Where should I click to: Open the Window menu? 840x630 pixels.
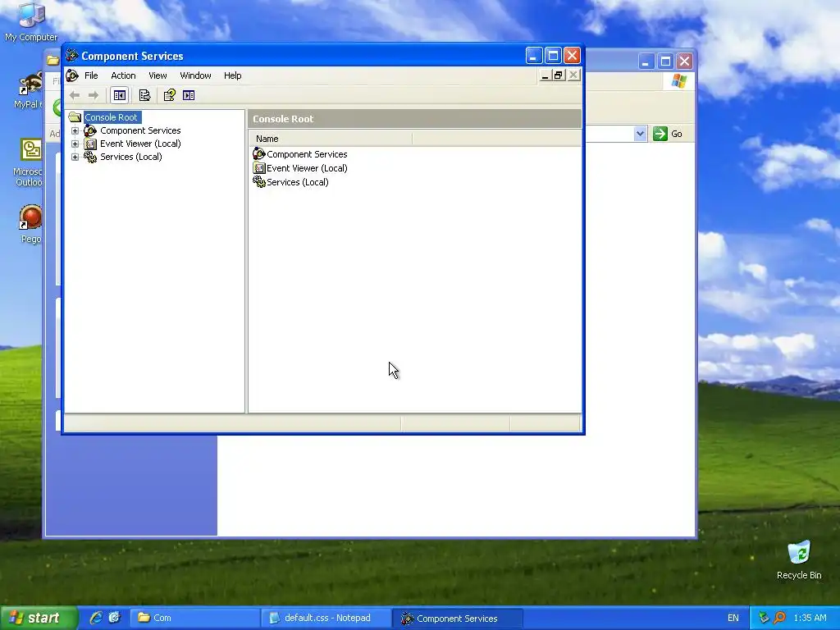click(195, 75)
